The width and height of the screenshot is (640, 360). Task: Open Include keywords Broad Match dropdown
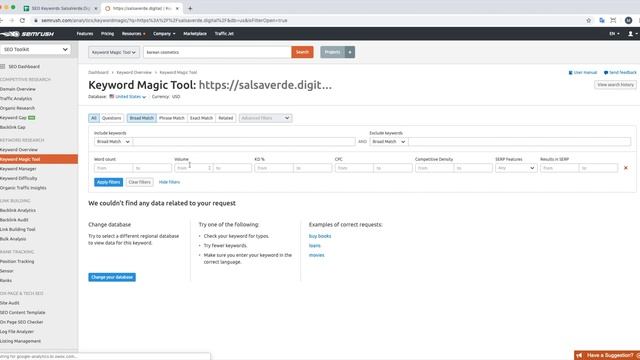coord(113,142)
